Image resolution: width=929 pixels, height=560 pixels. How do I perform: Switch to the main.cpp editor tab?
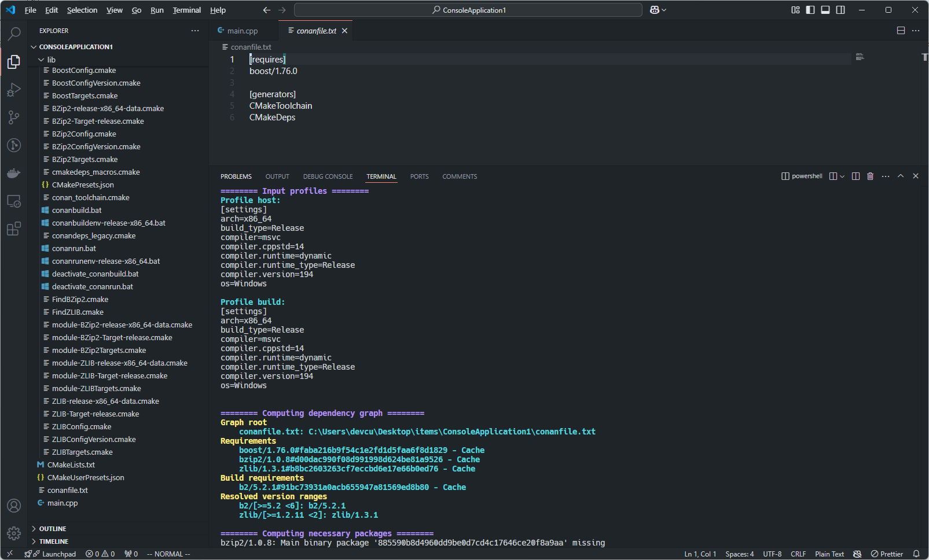[242, 31]
